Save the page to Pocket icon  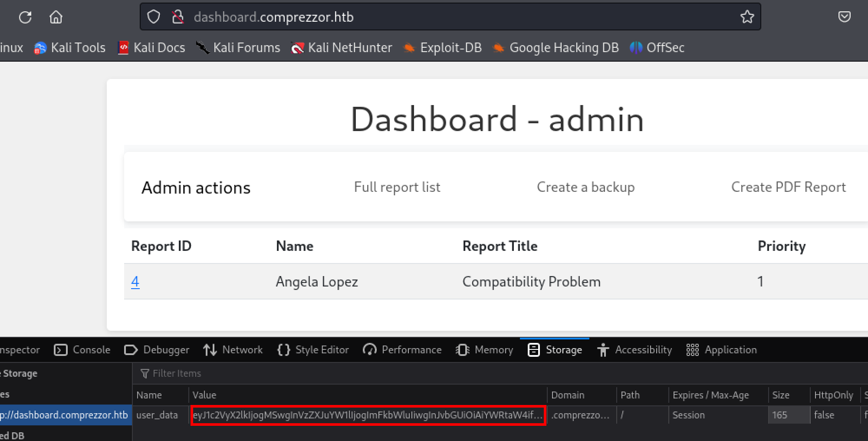point(844,17)
